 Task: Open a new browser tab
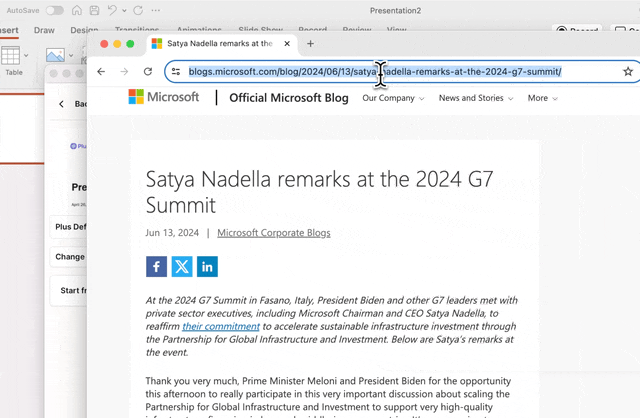tap(310, 44)
